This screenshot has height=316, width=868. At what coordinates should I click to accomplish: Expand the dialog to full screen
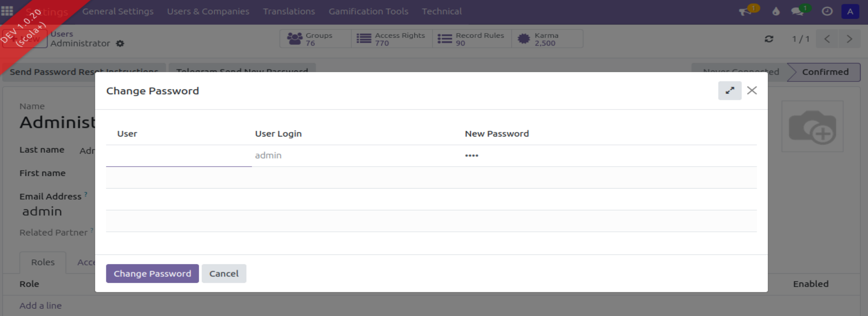[730, 91]
